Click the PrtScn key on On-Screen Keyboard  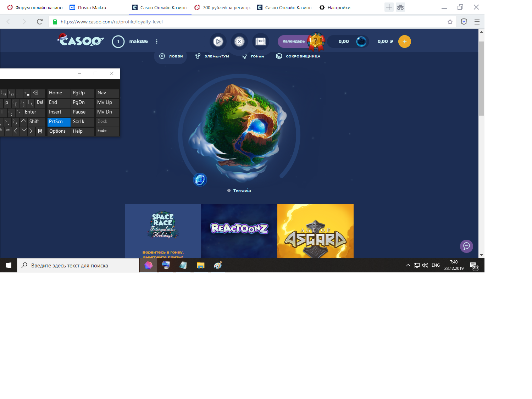[x=59, y=122]
